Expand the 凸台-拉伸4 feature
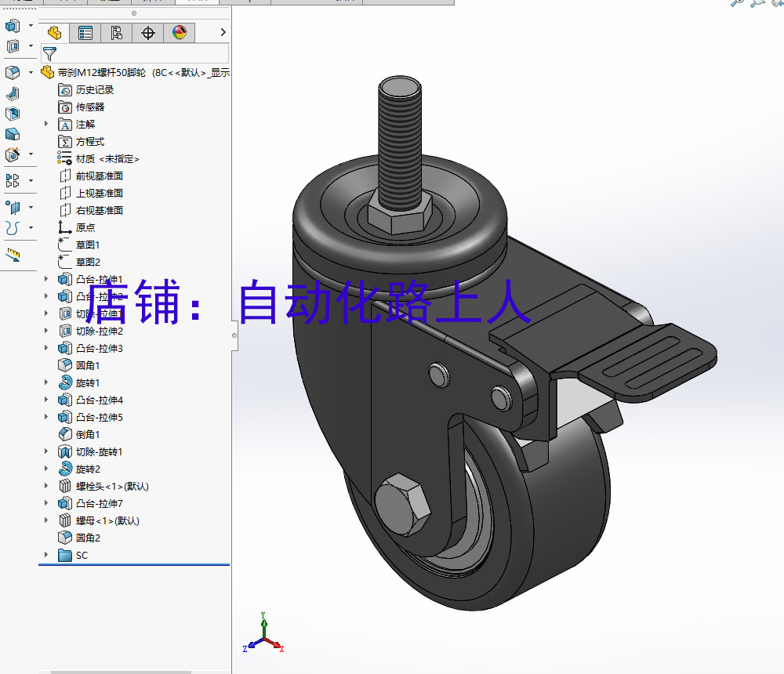 [46, 400]
